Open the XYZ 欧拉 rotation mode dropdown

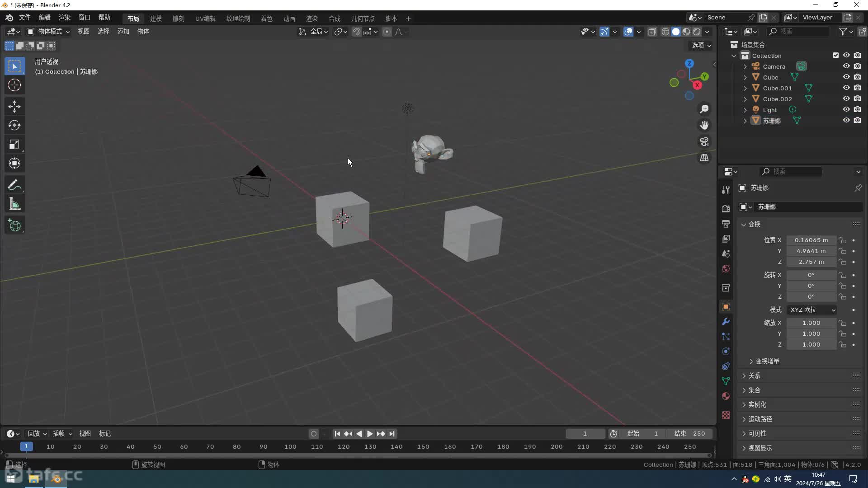coord(812,310)
